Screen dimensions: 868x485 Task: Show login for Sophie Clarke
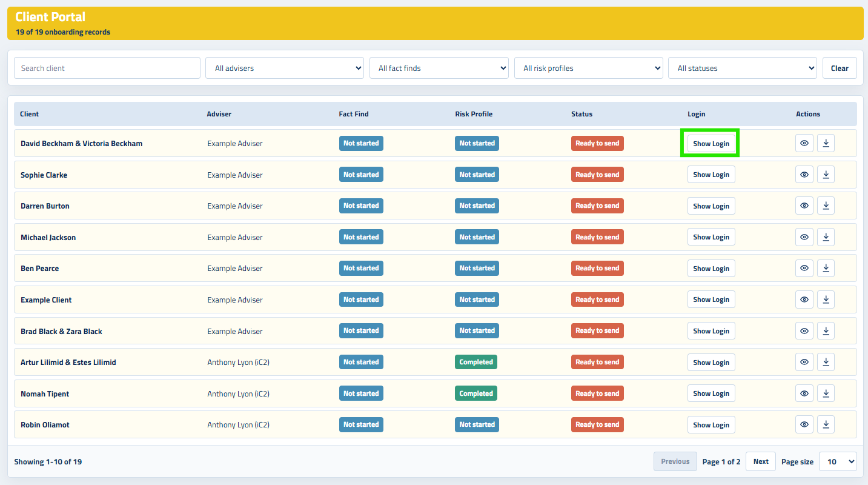(x=711, y=175)
